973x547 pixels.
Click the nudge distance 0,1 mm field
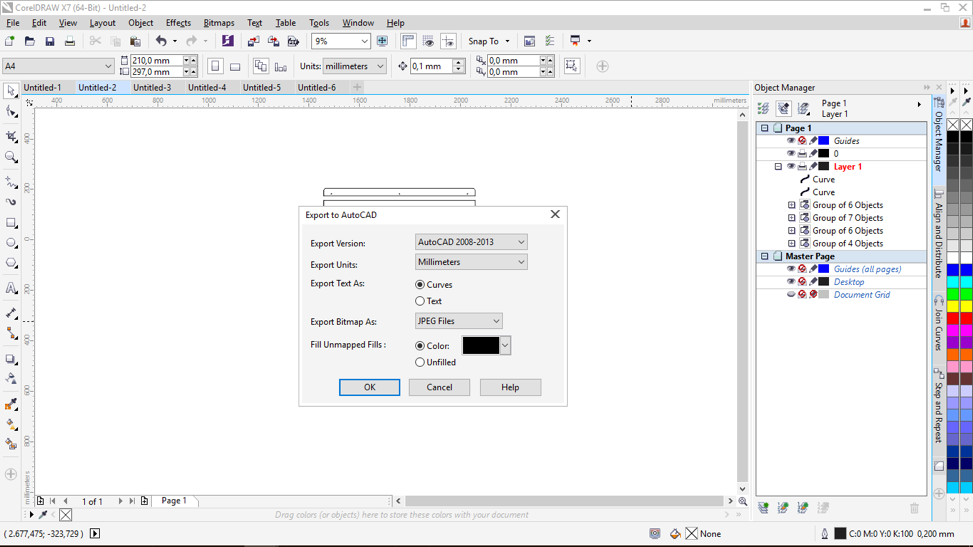(x=432, y=66)
